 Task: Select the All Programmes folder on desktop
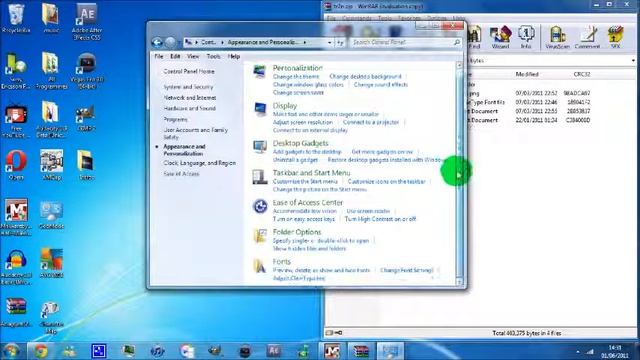(x=51, y=71)
